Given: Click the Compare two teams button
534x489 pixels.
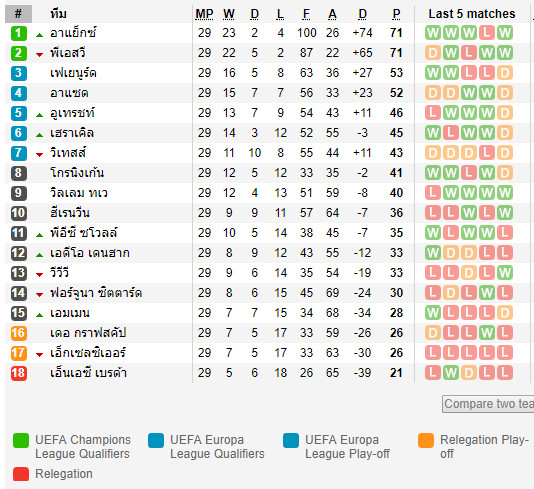Looking at the screenshot, I should tap(488, 404).
